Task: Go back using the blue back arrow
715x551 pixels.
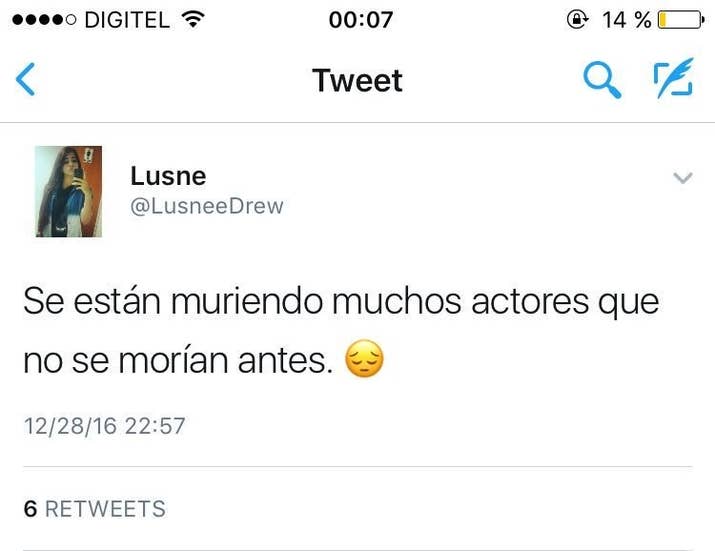Action: click(26, 79)
